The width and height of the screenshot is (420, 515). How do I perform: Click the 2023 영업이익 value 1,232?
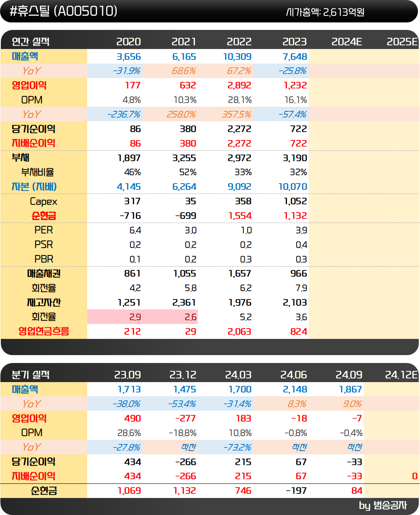[x=295, y=86]
